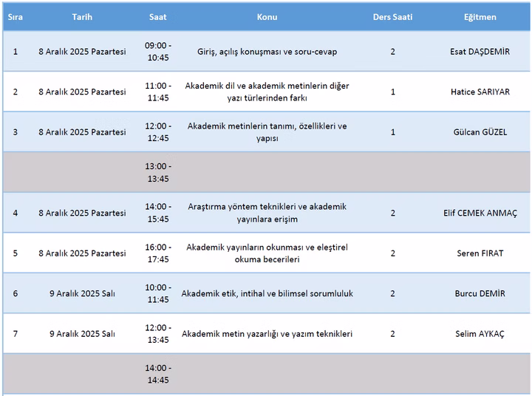Select the Ders Saati column header
This screenshot has width=532, height=396.
click(x=392, y=17)
